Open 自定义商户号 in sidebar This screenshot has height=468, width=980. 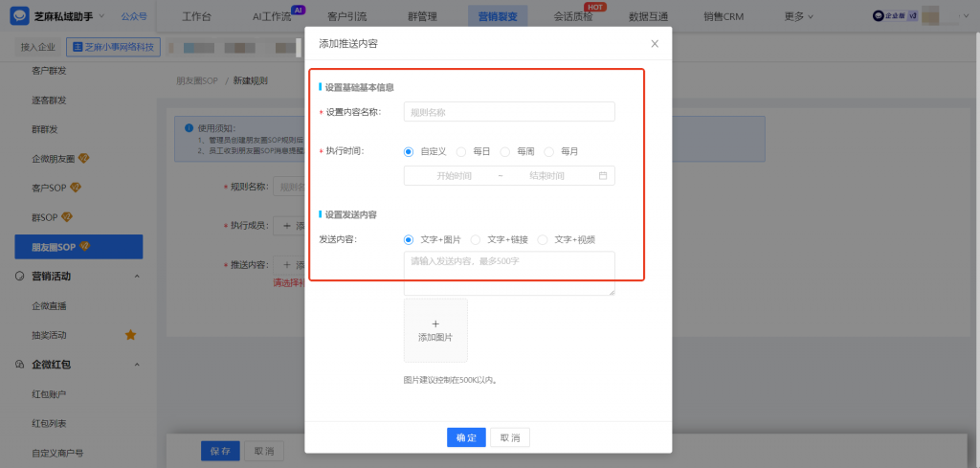(x=57, y=453)
